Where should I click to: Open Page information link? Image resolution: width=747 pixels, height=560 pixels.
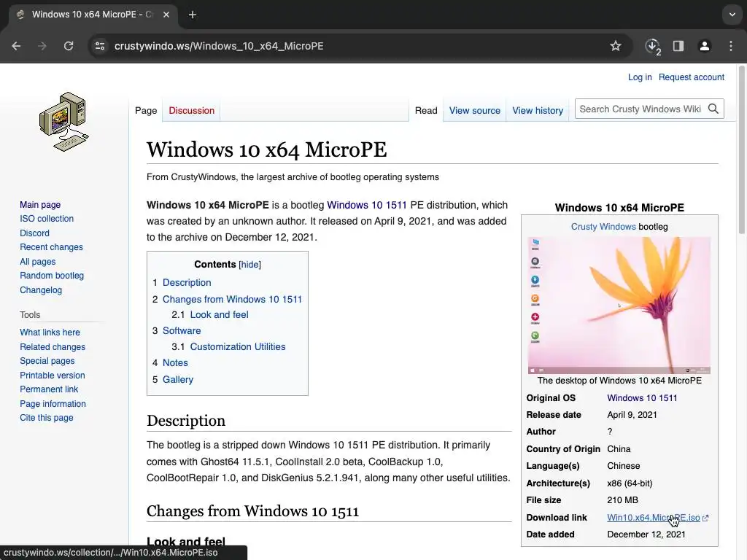click(53, 404)
